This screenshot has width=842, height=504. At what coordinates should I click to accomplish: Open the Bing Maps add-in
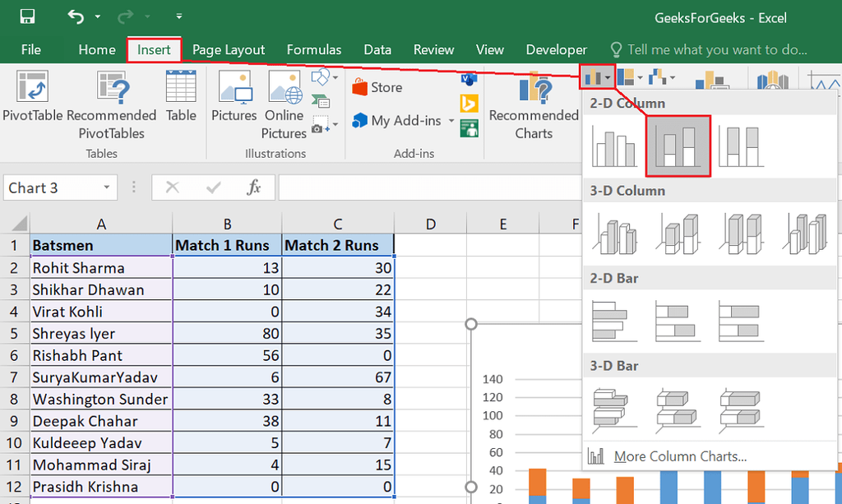pyautogui.click(x=469, y=103)
